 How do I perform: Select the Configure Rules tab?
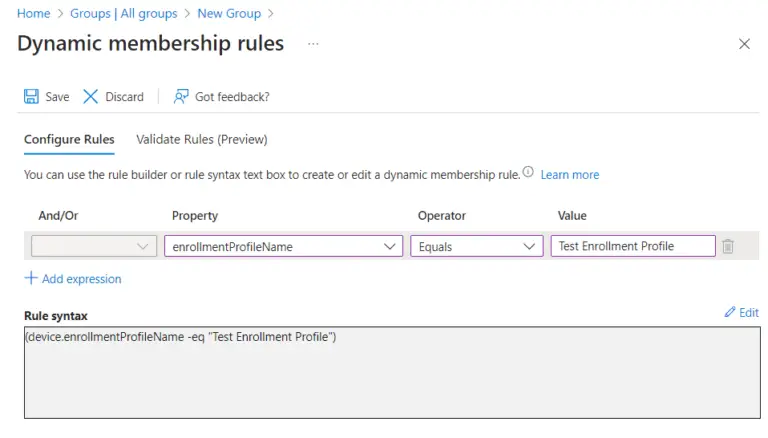[x=69, y=139]
